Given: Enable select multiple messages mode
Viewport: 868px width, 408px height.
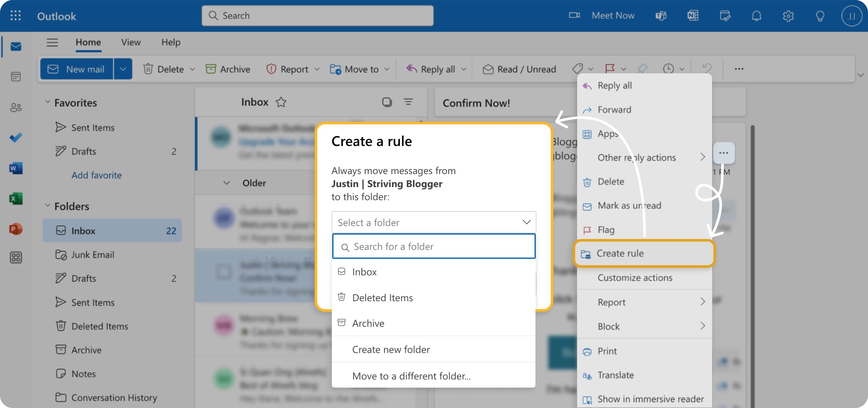Looking at the screenshot, I should click(387, 102).
